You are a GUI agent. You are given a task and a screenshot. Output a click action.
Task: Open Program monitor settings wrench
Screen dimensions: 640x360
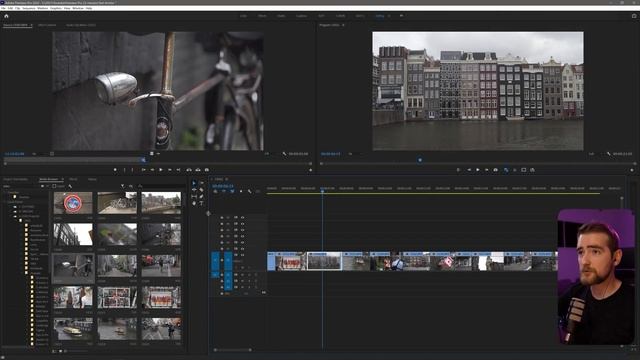609,154
